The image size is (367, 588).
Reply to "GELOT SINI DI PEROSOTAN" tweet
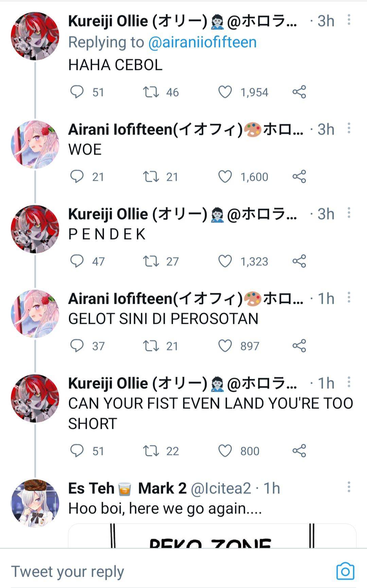[77, 346]
